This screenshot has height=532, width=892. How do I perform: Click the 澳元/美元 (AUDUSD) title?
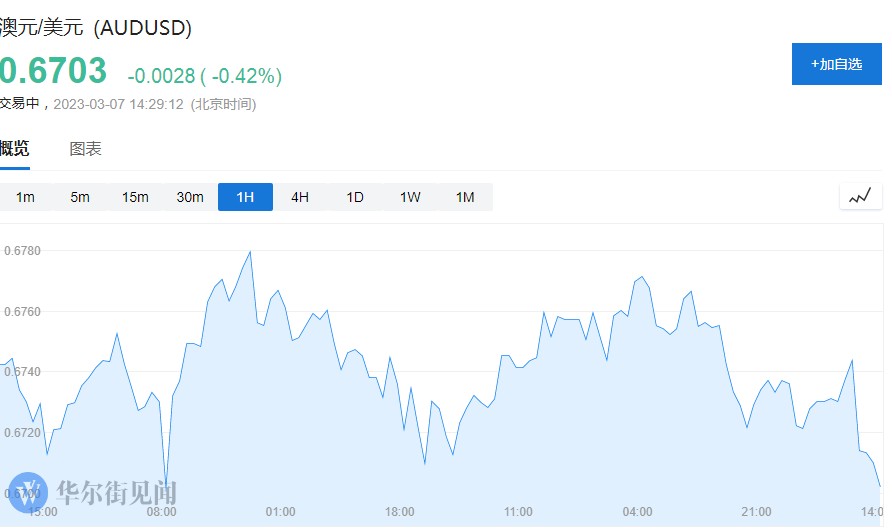95,28
